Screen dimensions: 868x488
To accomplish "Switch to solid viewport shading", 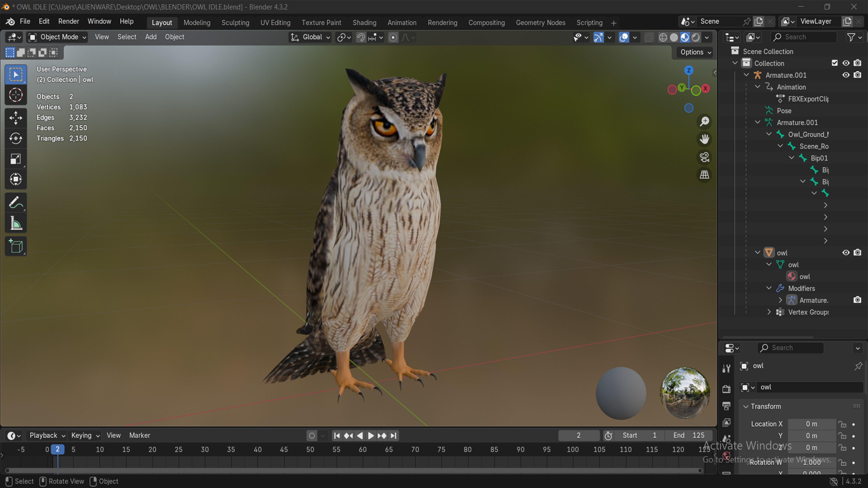I will point(674,37).
